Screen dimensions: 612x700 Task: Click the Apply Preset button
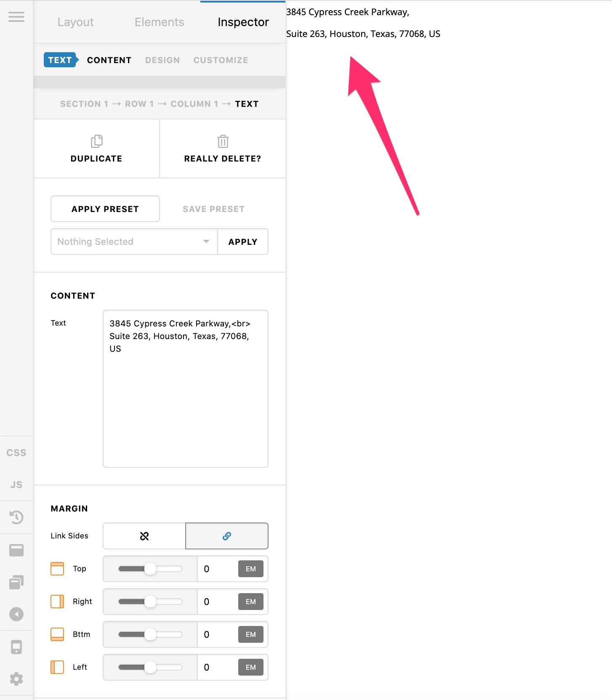point(105,209)
